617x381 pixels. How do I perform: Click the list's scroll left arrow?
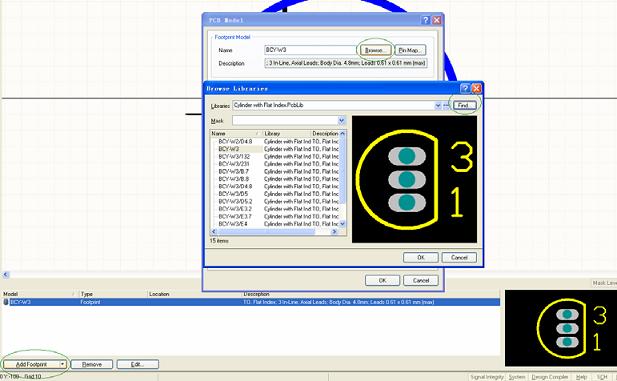[214, 231]
